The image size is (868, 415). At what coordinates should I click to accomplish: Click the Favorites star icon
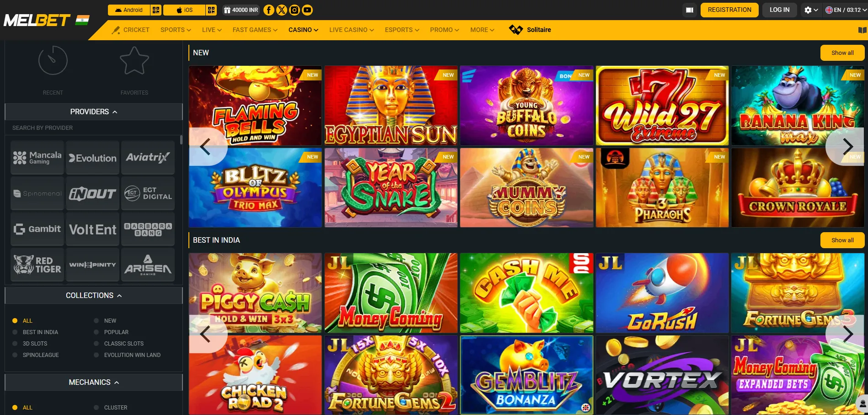pos(134,60)
